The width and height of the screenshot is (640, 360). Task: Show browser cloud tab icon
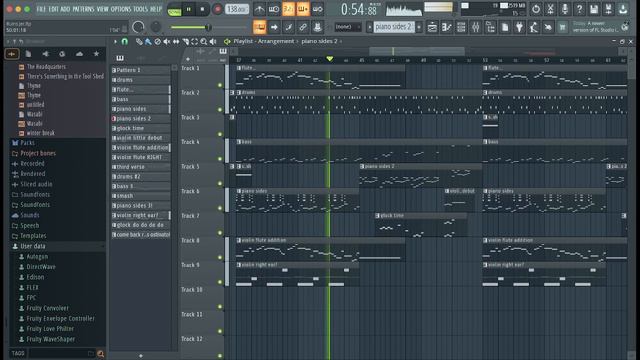click(x=79, y=54)
